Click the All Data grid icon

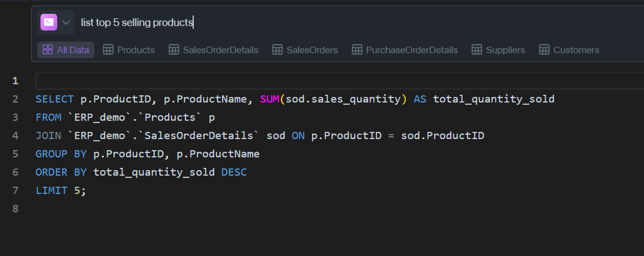pyautogui.click(x=48, y=50)
